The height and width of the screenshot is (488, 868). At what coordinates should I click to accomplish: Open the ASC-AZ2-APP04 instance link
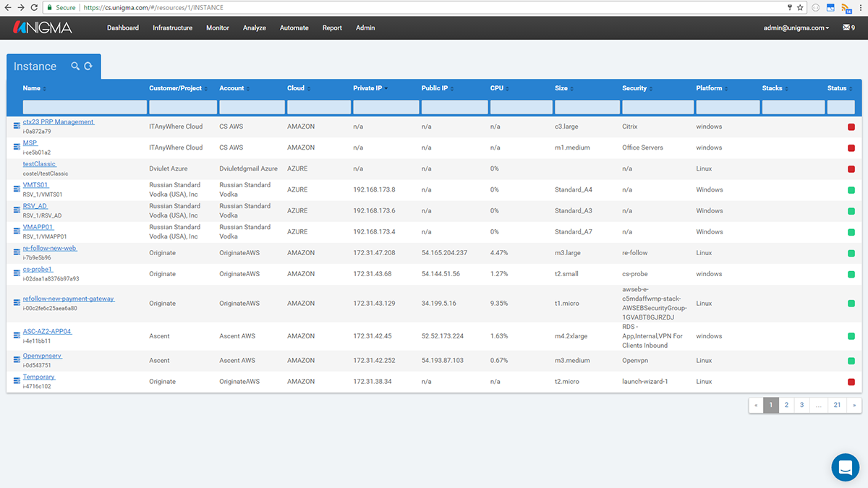(47, 331)
